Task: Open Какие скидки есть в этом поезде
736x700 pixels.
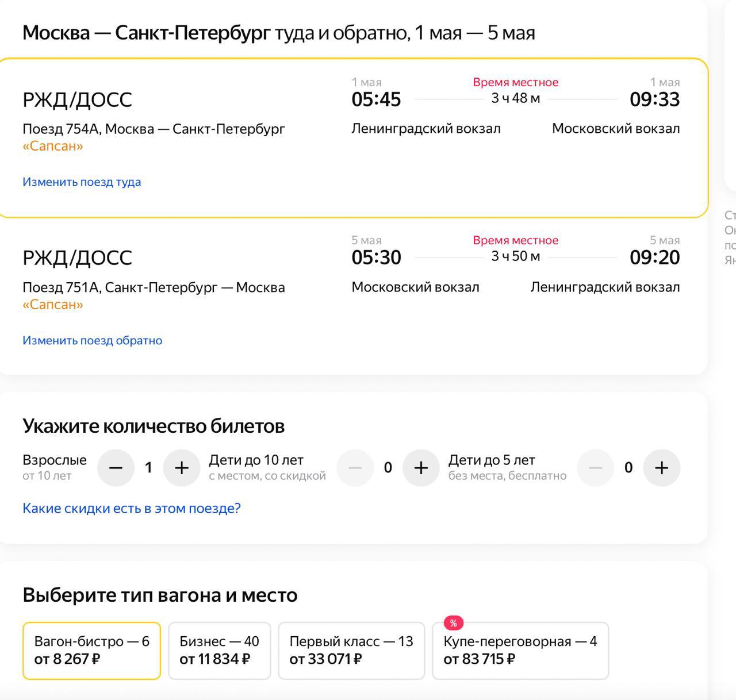Action: pos(132,508)
